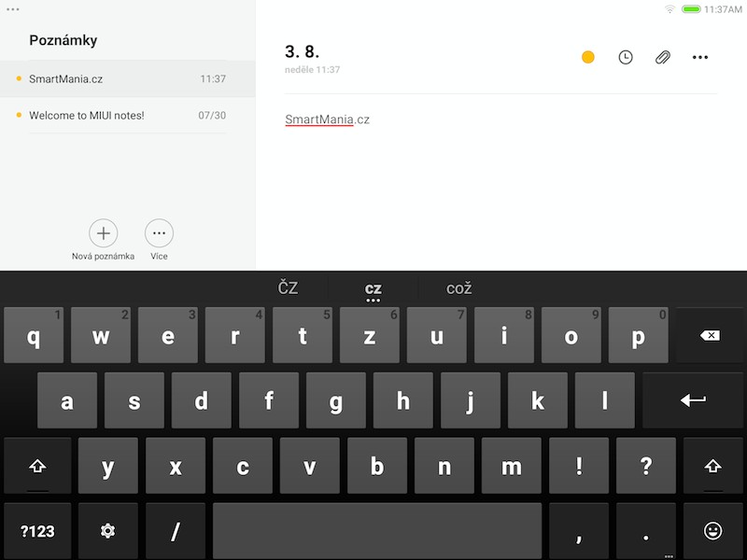747x560 pixels.
Task: Tap the n key
Action: pyautogui.click(x=444, y=466)
